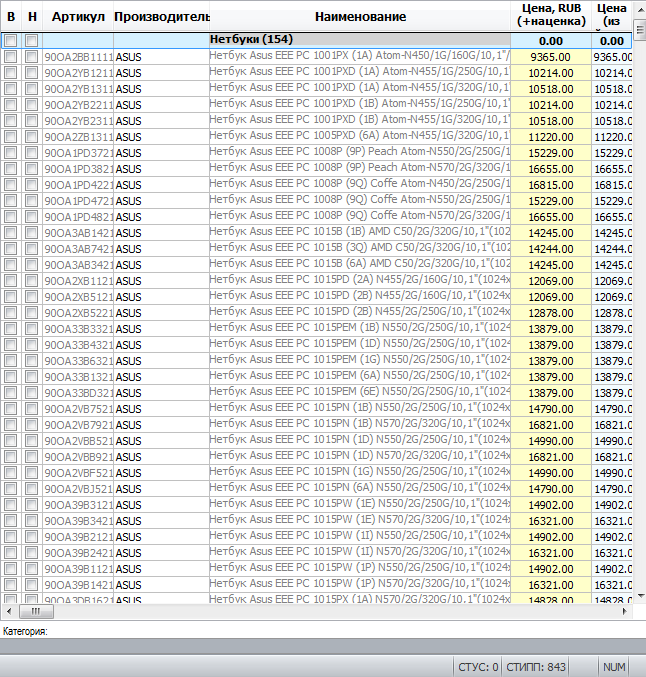Click ASUS in the 90OA2YB2311 row
The width and height of the screenshot is (646, 677).
pos(128,121)
